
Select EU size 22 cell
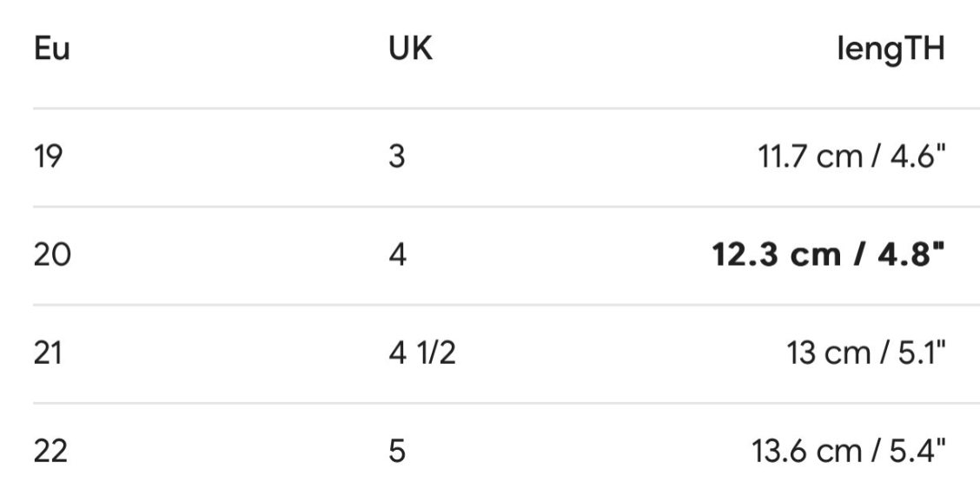point(52,453)
